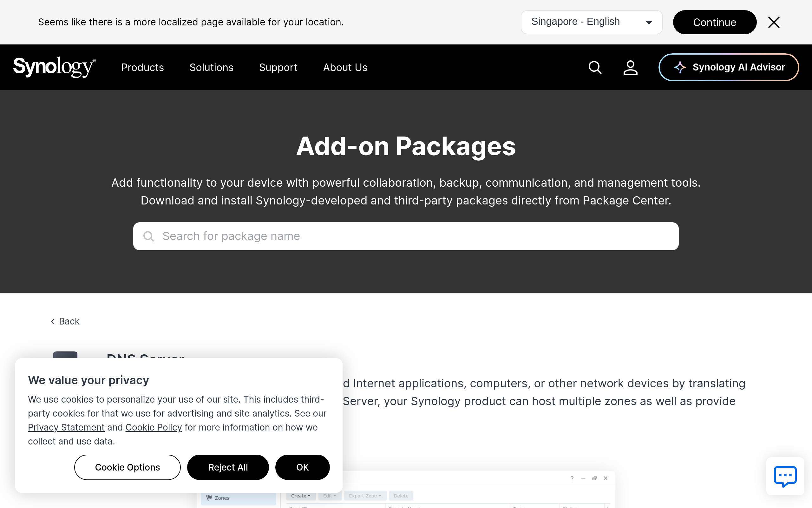Reject All cookies

[x=228, y=467]
